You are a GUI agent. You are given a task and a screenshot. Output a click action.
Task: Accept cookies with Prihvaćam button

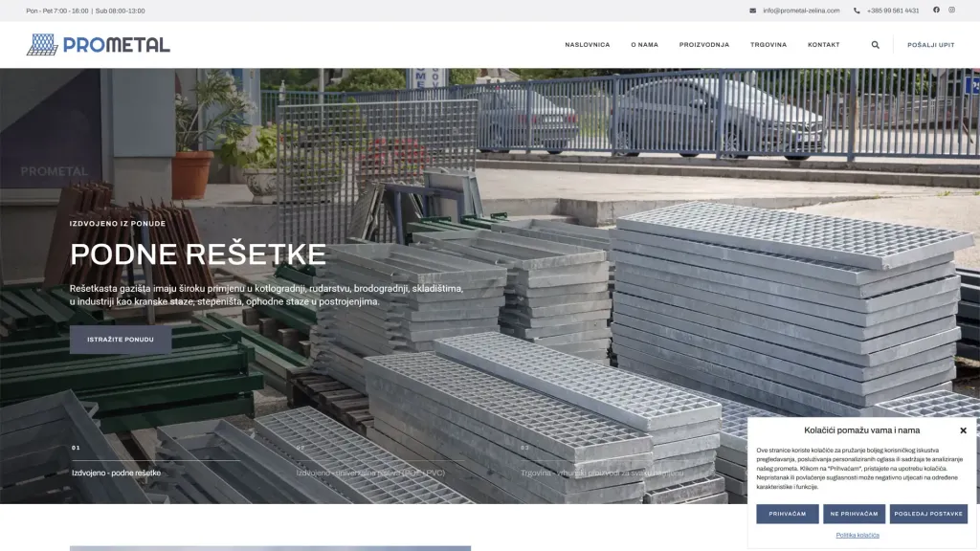click(788, 514)
